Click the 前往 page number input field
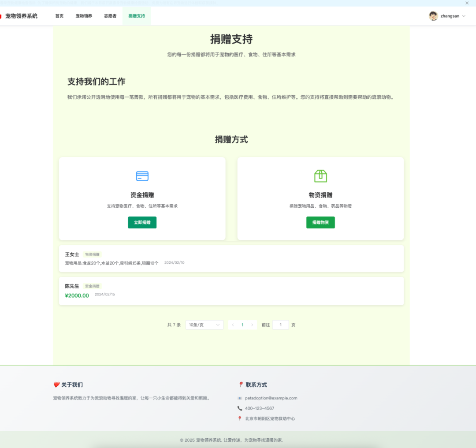 tap(280, 325)
